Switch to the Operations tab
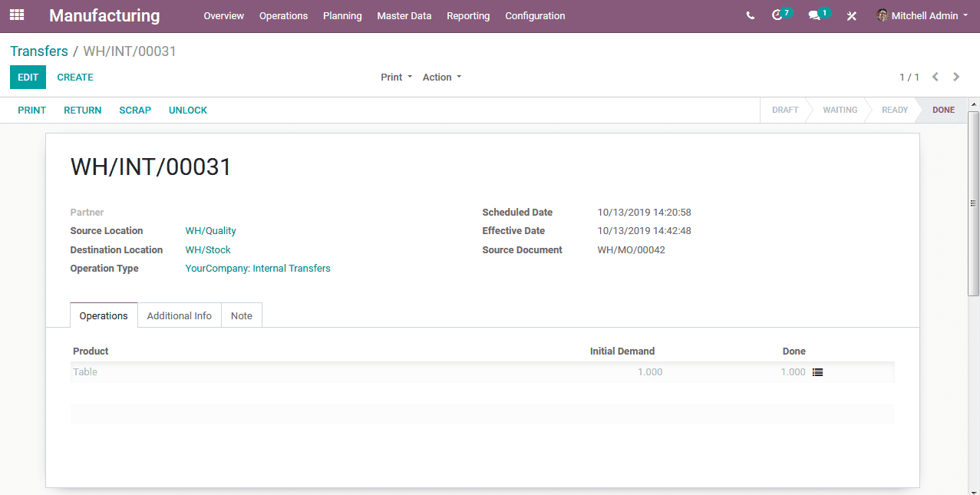 coord(104,315)
